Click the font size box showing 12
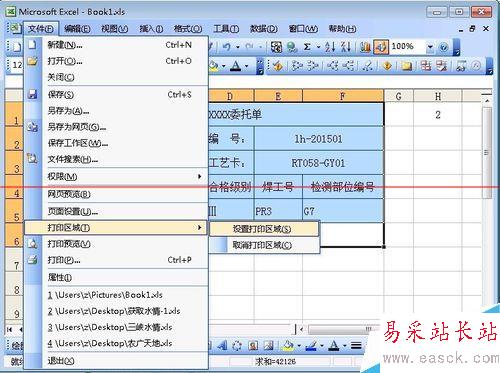Screen dimensions: 500x373 tap(17, 65)
